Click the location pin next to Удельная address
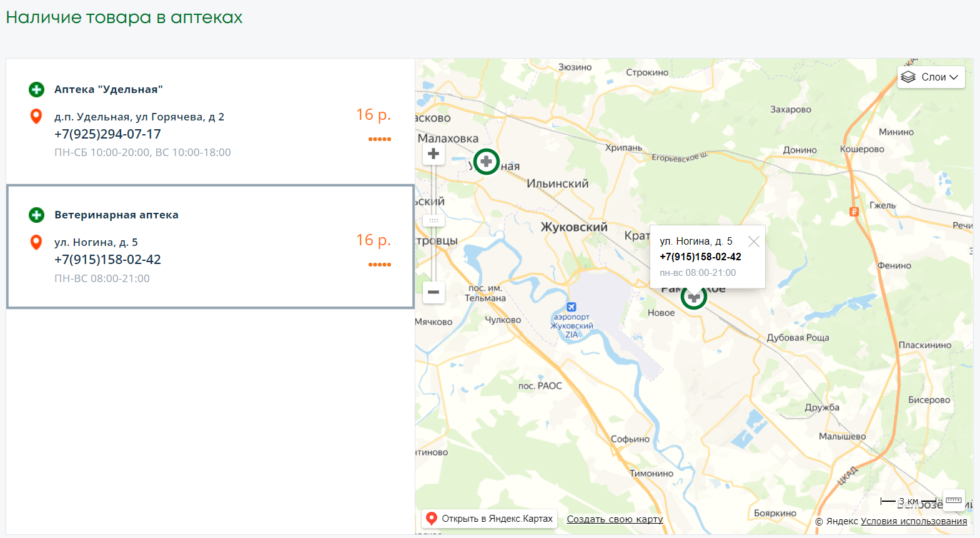This screenshot has height=538, width=980. 36,116
